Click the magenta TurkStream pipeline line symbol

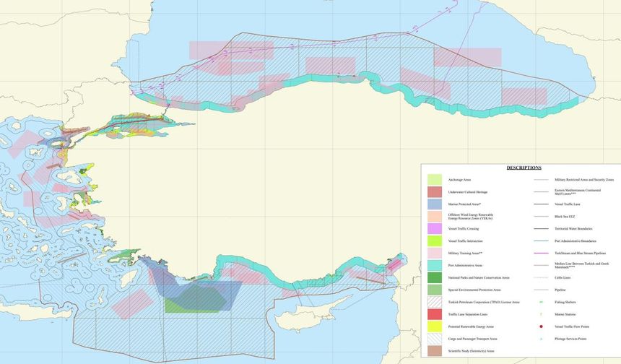coord(541,253)
